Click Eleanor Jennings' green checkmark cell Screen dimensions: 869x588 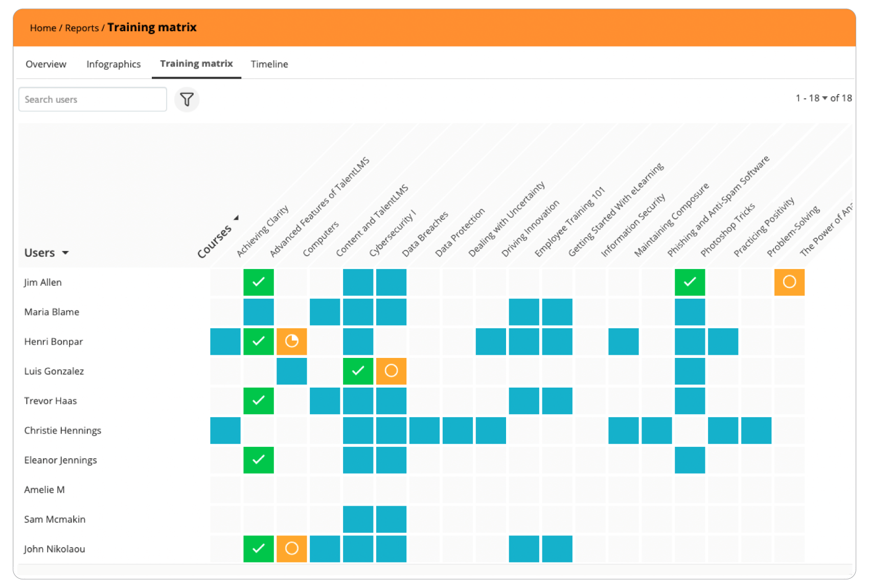258,460
